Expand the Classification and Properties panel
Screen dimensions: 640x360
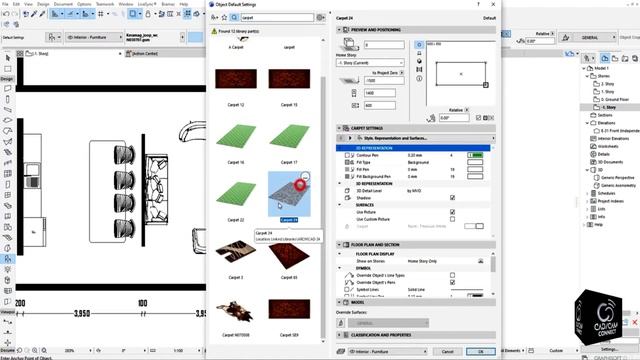point(339,335)
